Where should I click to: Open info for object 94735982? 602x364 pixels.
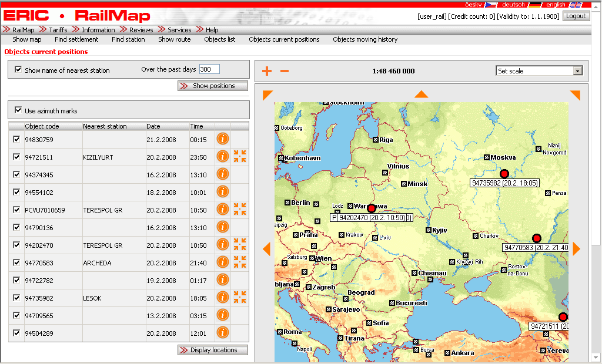tap(223, 298)
